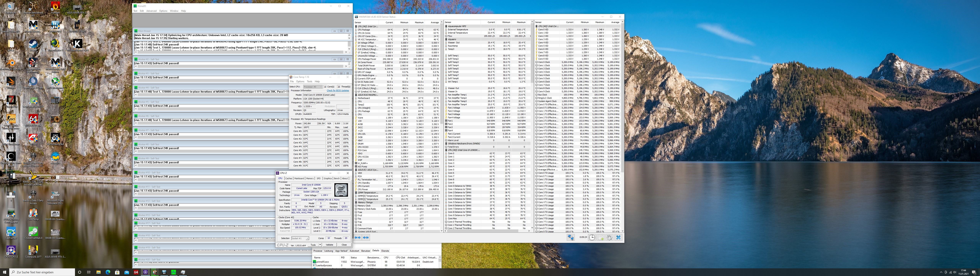Screen dimensions: 980x276
Task: Open Prime95 Window menu
Action: point(174,11)
